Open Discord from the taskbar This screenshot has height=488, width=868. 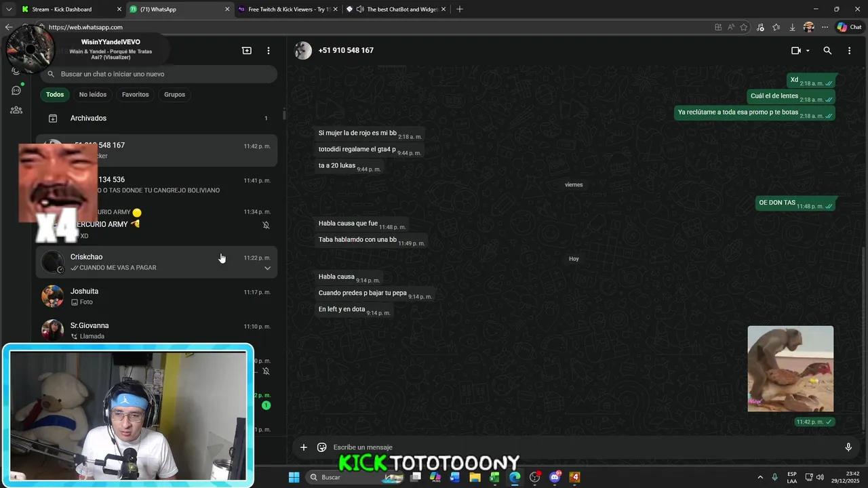555,477
